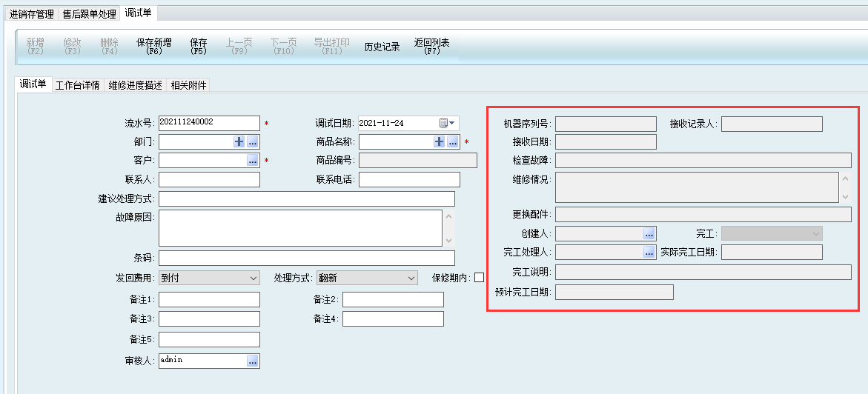Click the plus icon beside 部门 field
868x394 pixels.
tap(239, 141)
